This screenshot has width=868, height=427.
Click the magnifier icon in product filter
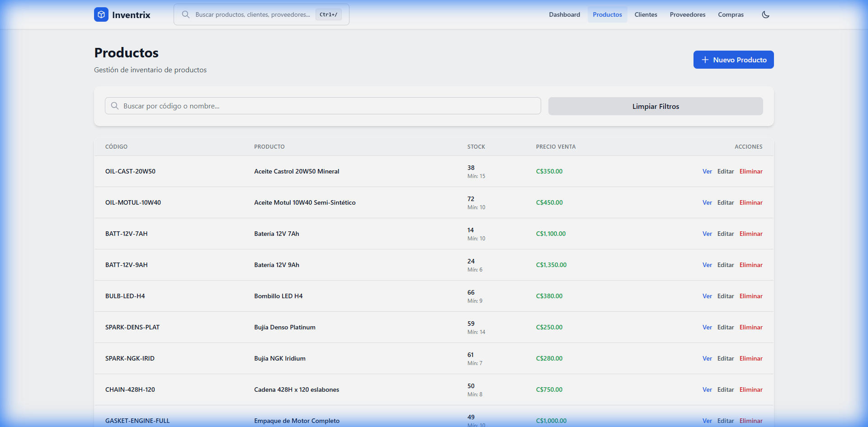point(115,106)
